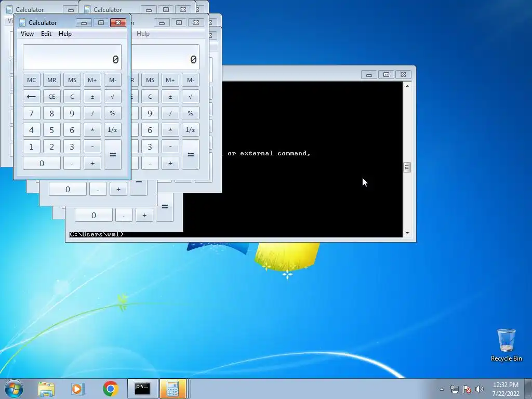Click MR memory recall in front Calculator
532x399 pixels.
pos(51,80)
